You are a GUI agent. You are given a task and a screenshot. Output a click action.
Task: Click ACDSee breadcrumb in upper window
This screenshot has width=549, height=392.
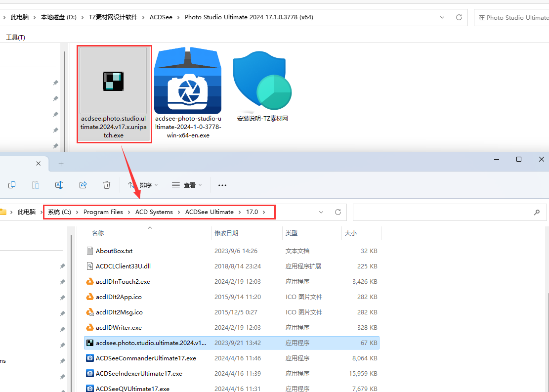point(161,17)
